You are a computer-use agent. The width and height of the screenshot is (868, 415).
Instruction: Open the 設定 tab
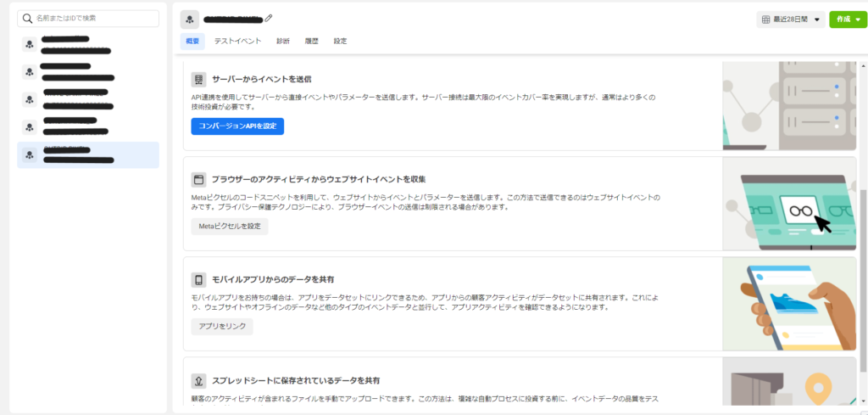click(340, 41)
